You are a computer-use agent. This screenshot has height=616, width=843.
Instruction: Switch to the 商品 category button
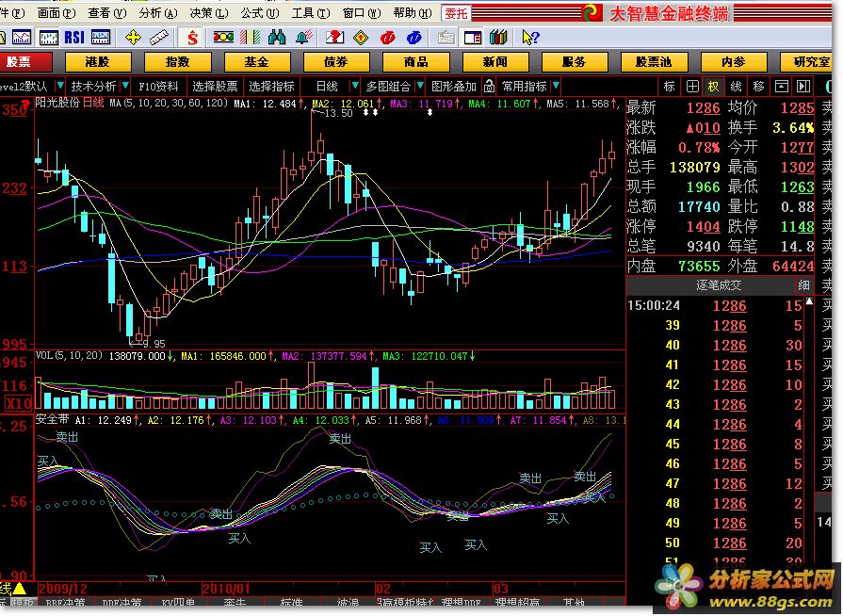click(415, 62)
